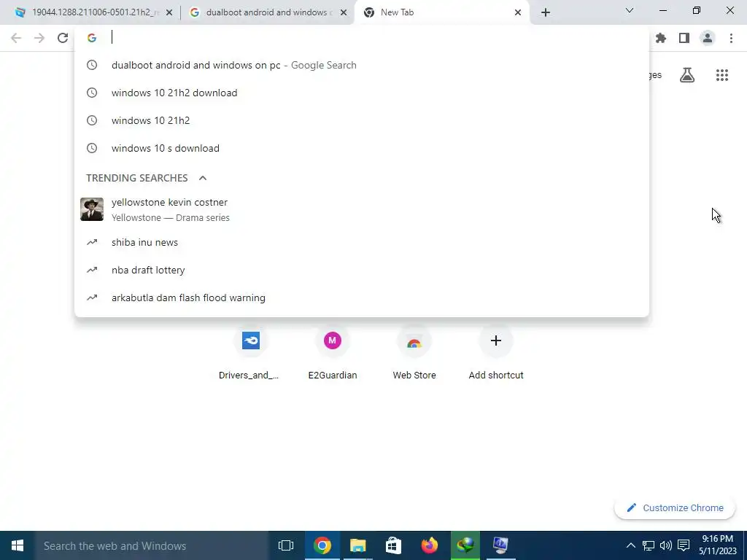
Task: Open a new tab with plus button
Action: tap(546, 12)
